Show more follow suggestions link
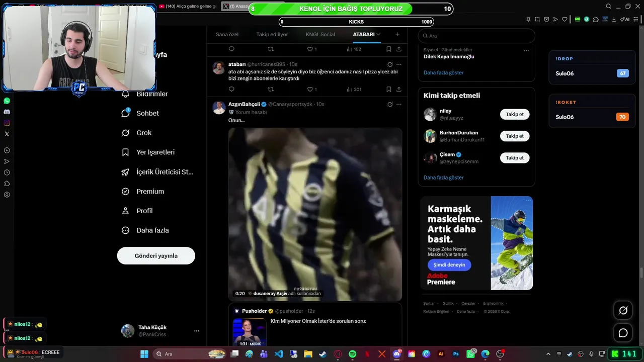The height and width of the screenshot is (362, 644). [x=444, y=177]
